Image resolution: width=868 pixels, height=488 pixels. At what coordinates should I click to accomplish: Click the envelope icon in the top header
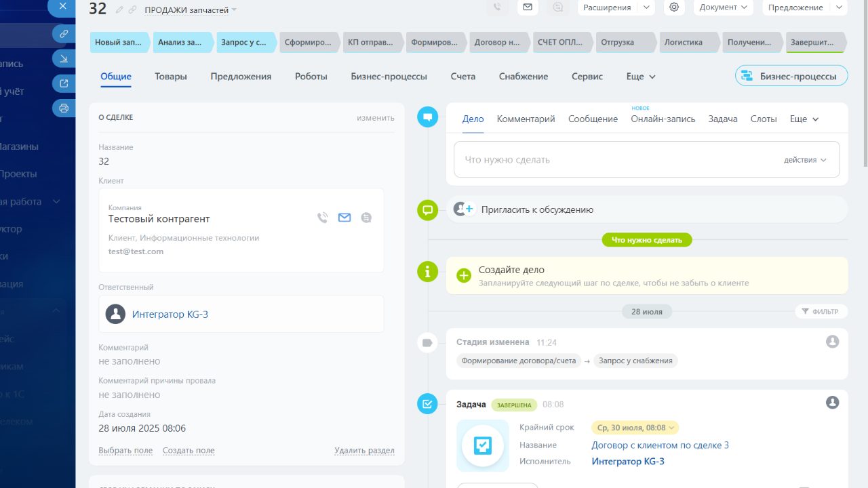pos(528,7)
